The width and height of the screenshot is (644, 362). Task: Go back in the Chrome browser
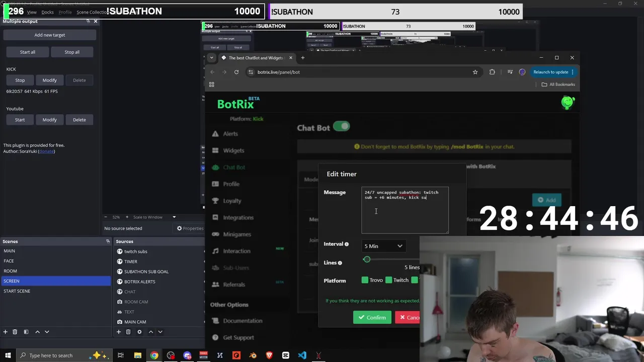(212, 72)
